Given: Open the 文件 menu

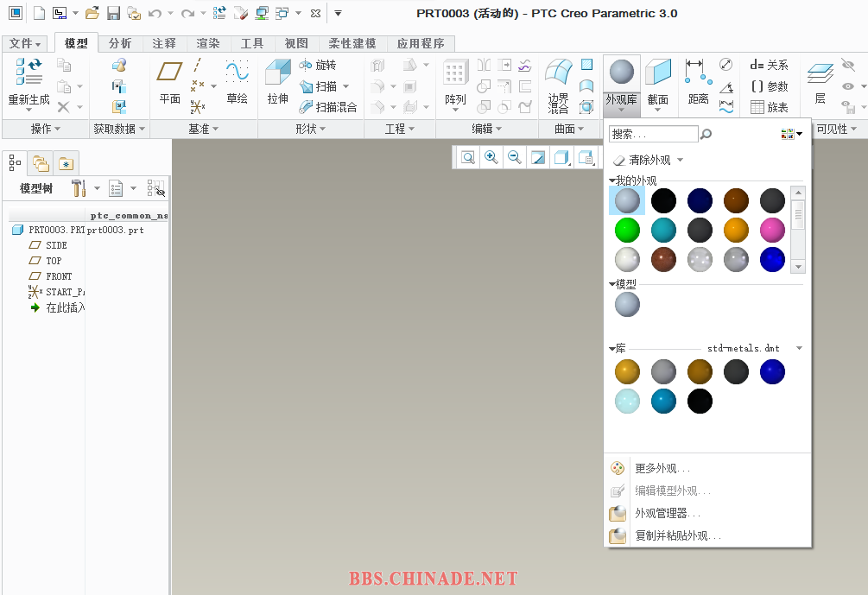Looking at the screenshot, I should (25, 43).
